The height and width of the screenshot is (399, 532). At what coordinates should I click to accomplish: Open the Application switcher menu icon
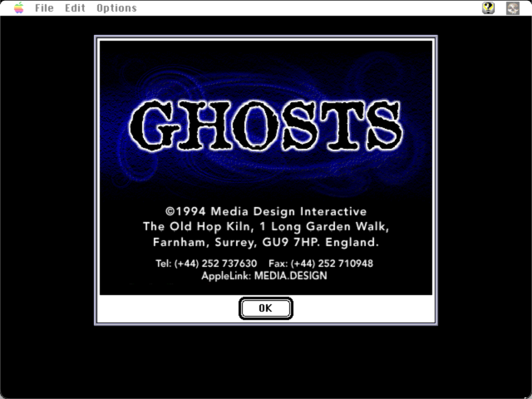click(x=513, y=7)
